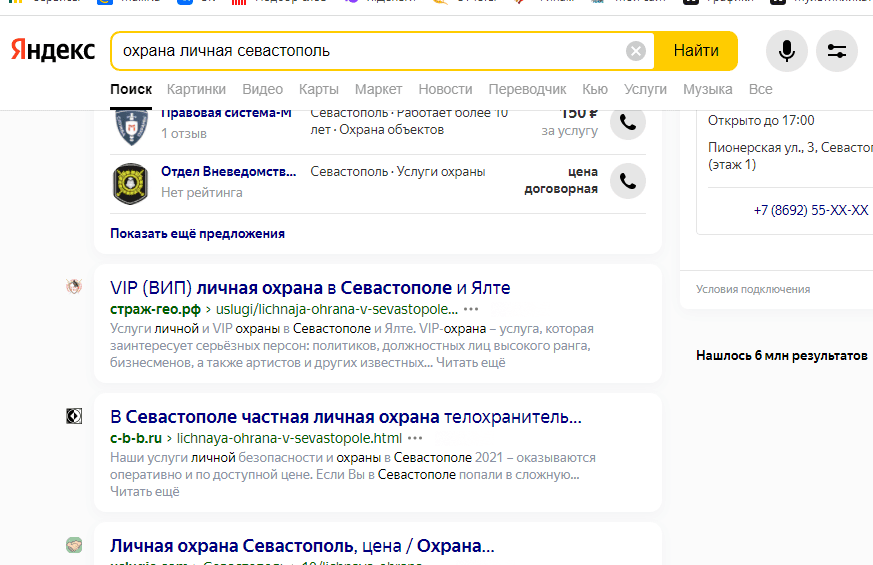Click Отдел Вневедомственной охраны emblem
Viewport: 873px width, 565px height.
coord(131,182)
